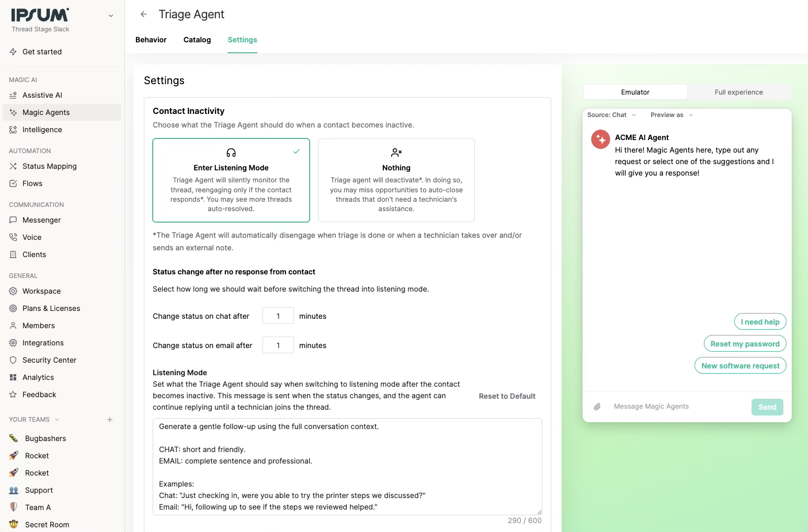The height and width of the screenshot is (532, 808).
Task: Click the Message Magic Agents input
Action: (677, 407)
